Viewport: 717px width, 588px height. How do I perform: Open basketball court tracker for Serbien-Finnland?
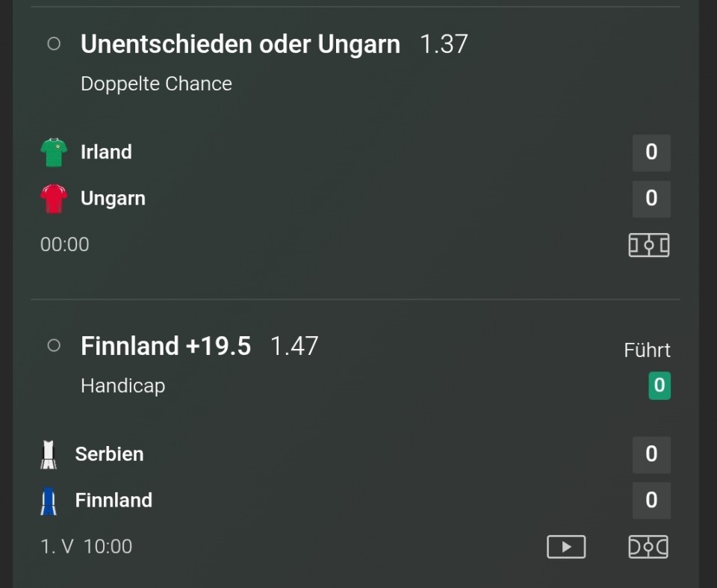(x=649, y=547)
